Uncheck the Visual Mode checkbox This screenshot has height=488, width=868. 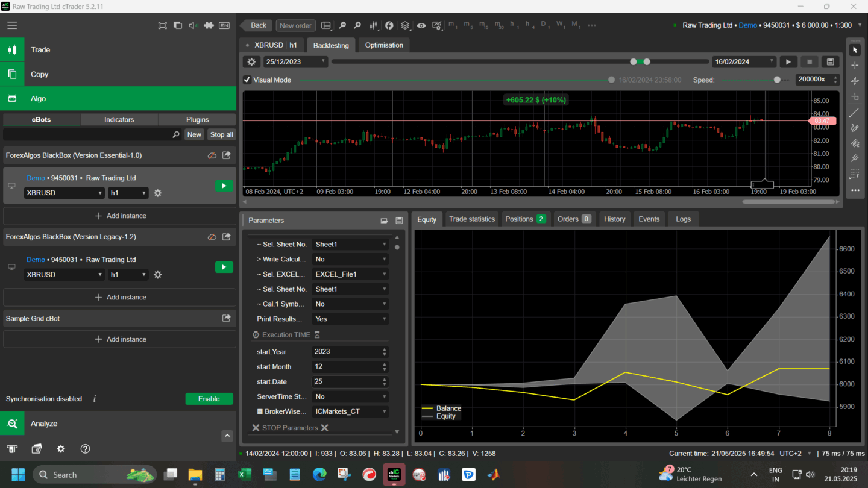(x=247, y=80)
